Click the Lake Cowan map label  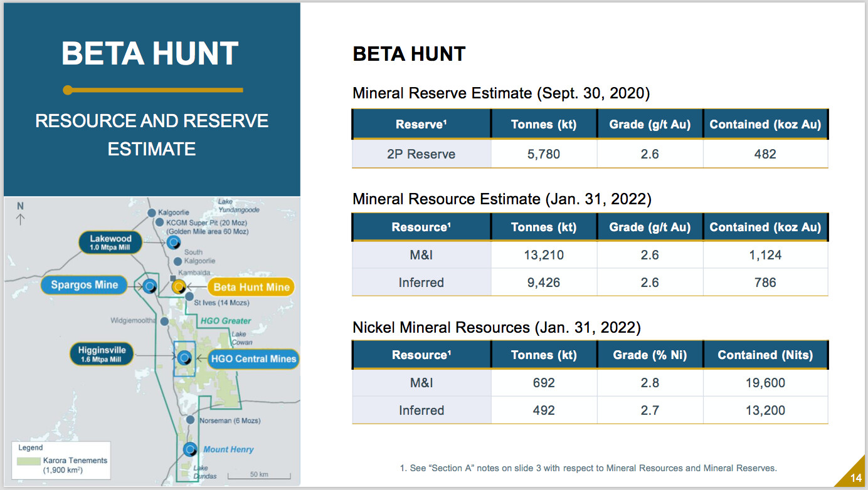click(241, 338)
